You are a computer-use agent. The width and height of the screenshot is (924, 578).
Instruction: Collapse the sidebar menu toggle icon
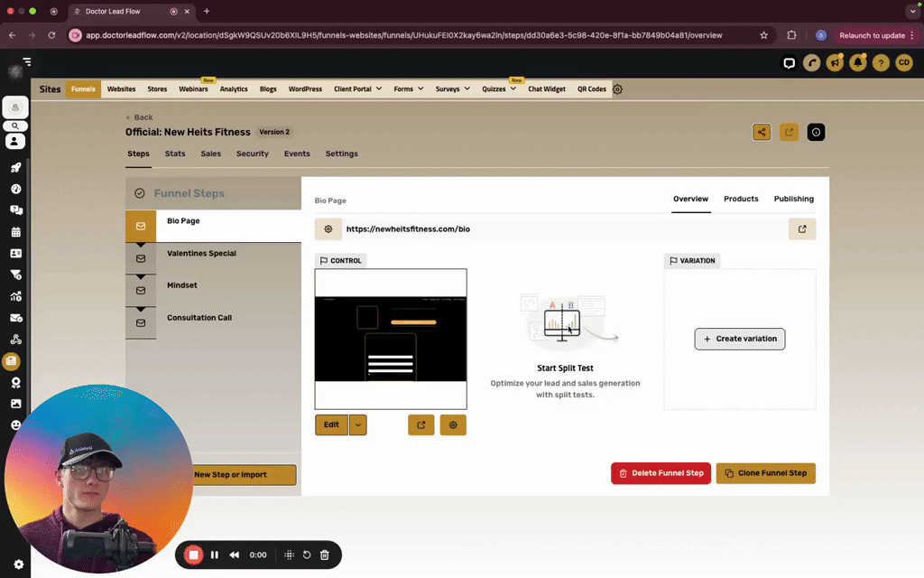(26, 61)
